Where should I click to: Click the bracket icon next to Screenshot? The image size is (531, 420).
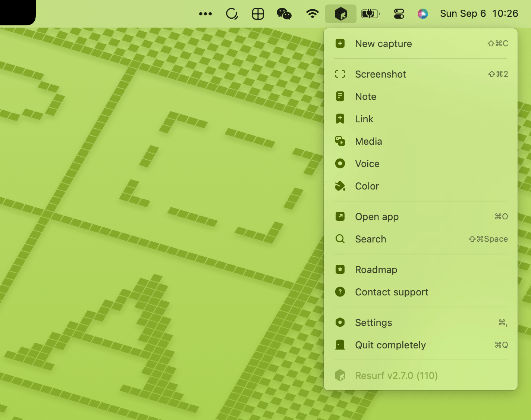click(340, 74)
